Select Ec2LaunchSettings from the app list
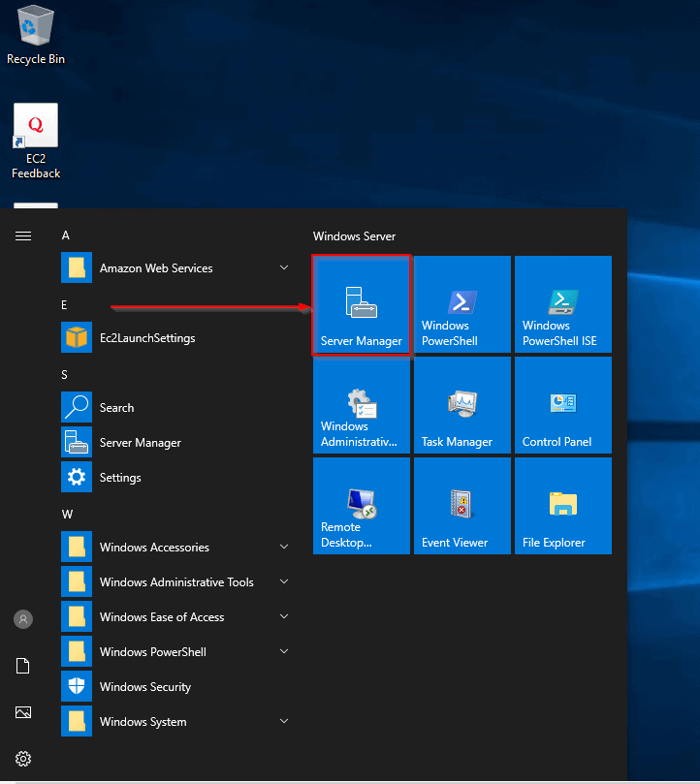 pyautogui.click(x=146, y=338)
